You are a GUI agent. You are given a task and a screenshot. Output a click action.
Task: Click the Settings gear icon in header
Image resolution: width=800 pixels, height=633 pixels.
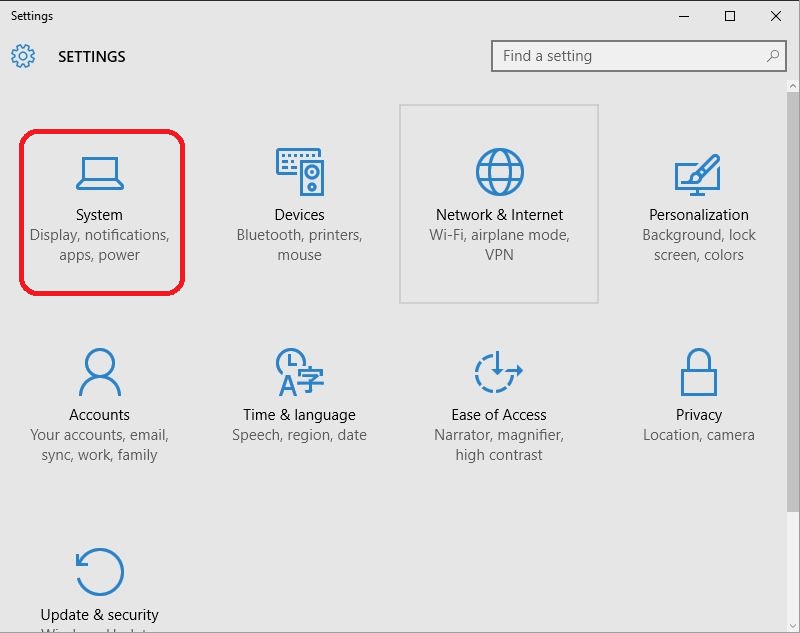point(23,56)
